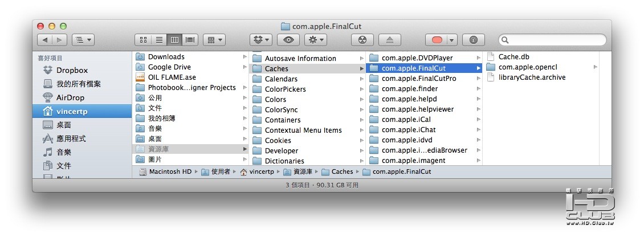
Task: Open Dropbox in the sidebar
Action: (82, 70)
